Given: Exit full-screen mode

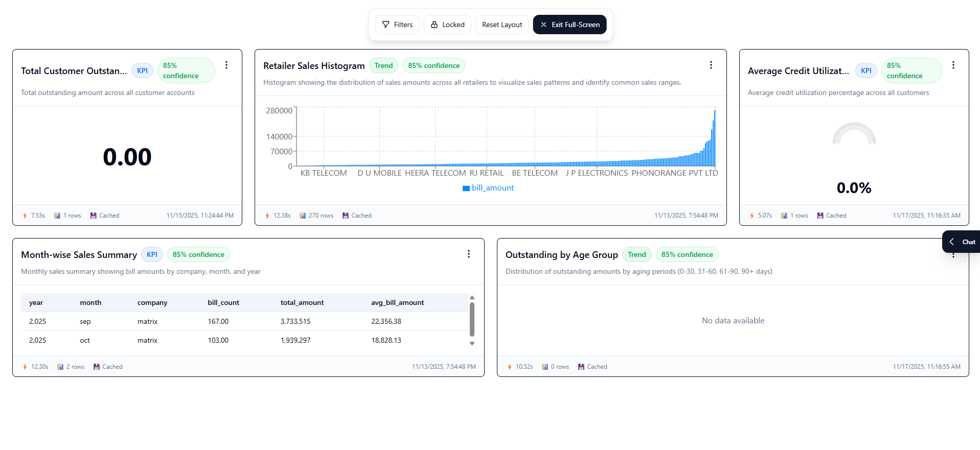Looking at the screenshot, I should (569, 25).
